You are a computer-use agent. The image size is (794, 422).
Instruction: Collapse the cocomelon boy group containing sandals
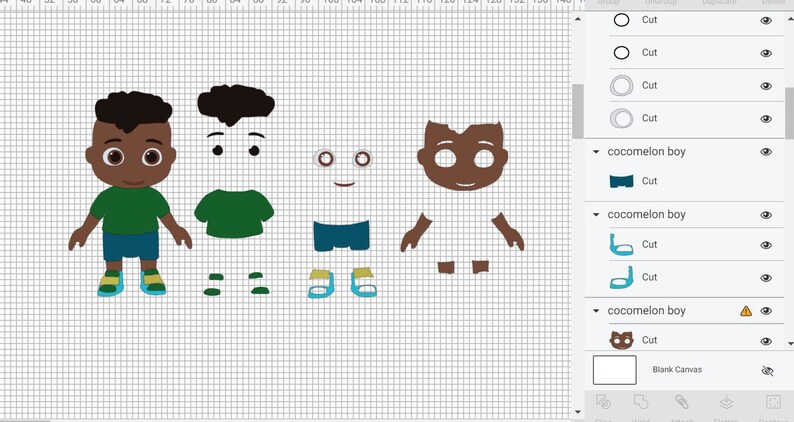point(596,215)
